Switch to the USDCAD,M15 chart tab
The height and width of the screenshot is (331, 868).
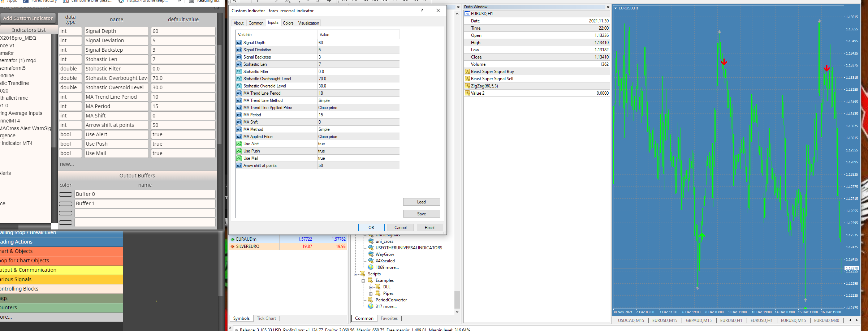pyautogui.click(x=631, y=321)
